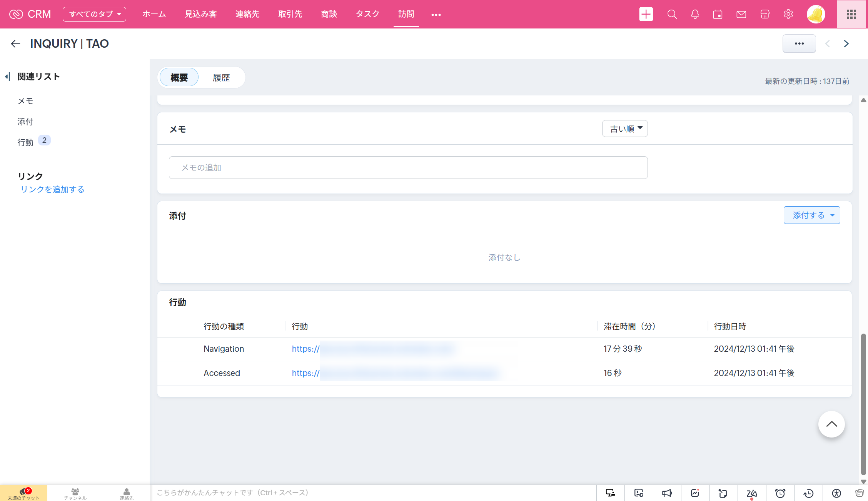Collapse the 関連リスト sidebar panel
The image size is (868, 501).
pyautogui.click(x=7, y=77)
